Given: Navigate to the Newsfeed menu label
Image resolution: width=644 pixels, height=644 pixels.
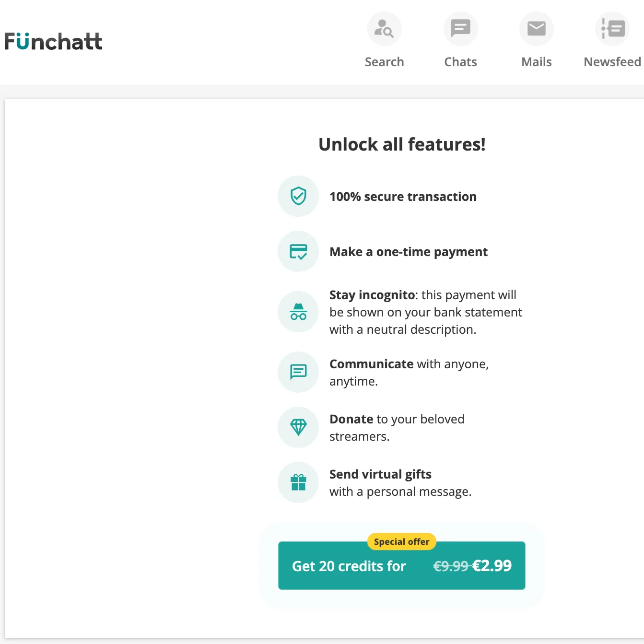Looking at the screenshot, I should point(612,62).
